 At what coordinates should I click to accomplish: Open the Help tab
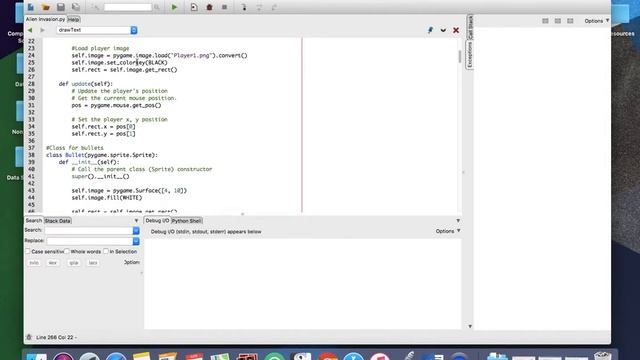73,19
